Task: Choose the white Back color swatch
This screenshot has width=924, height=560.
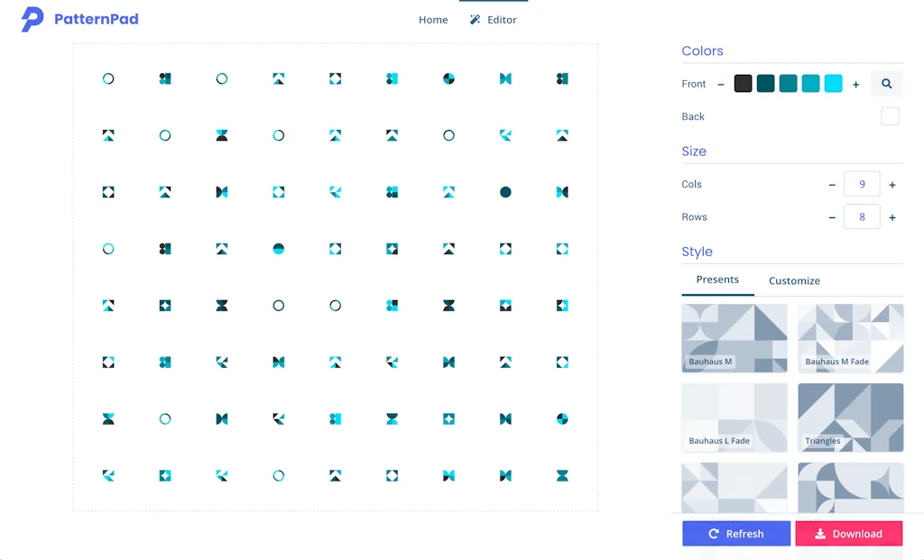Action: (x=890, y=116)
